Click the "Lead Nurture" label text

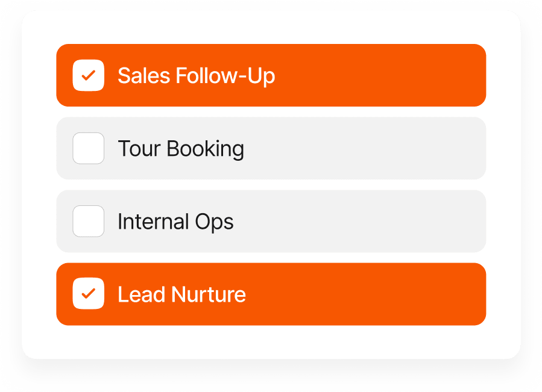coord(181,294)
